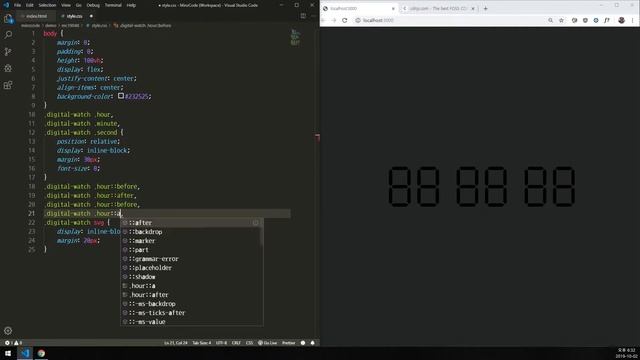Select ::marker autocomplete suggestion

pos(191,241)
